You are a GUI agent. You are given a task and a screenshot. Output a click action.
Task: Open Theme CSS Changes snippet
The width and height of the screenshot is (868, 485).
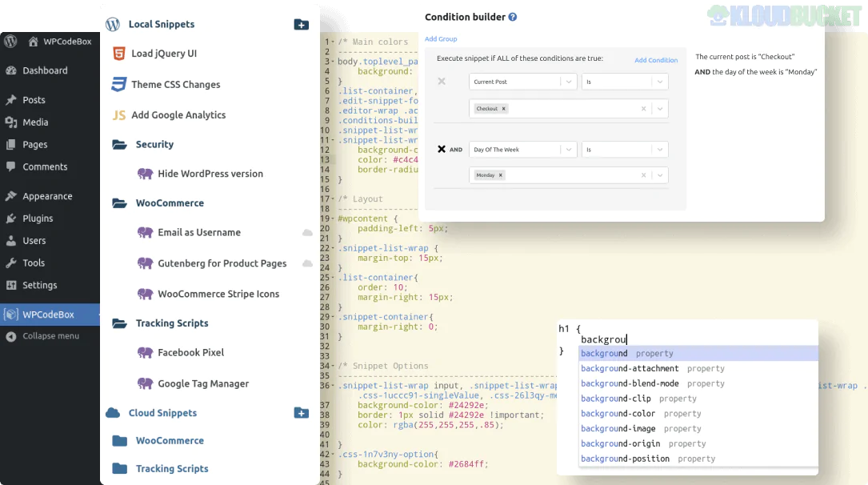(x=175, y=85)
